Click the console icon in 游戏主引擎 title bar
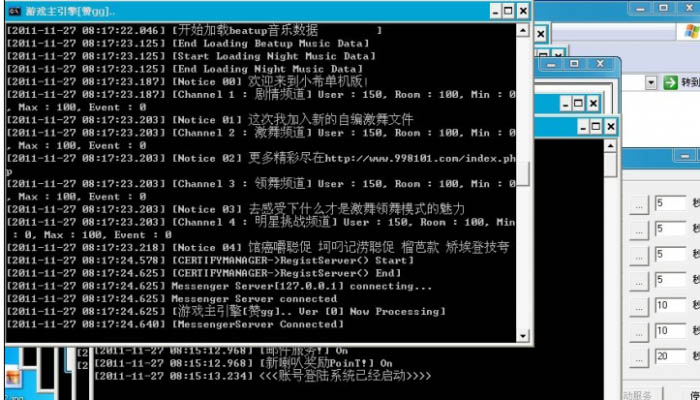 click(15, 10)
